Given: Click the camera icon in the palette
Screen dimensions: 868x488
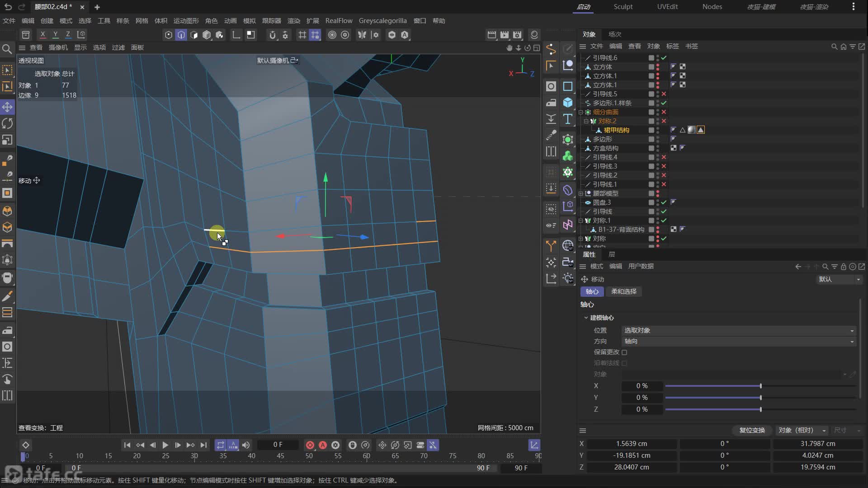Looking at the screenshot, I should pyautogui.click(x=568, y=262).
